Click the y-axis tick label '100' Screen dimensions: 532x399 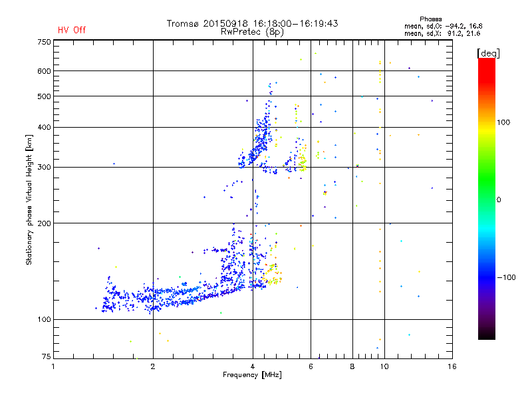[x=44, y=319]
